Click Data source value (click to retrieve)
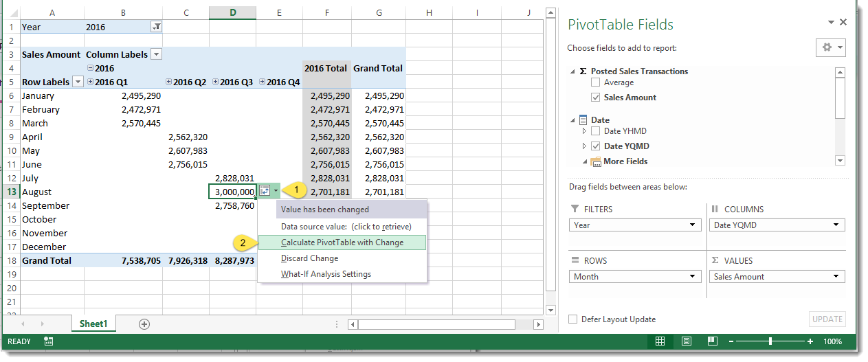The height and width of the screenshot is (362, 868). [342, 227]
